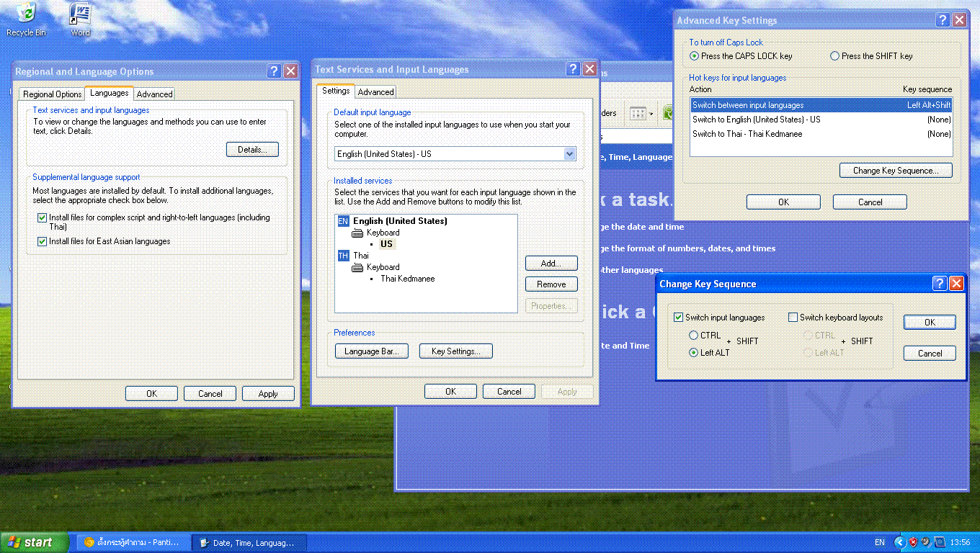Select Press the CAPS LOCK key option

741,56
